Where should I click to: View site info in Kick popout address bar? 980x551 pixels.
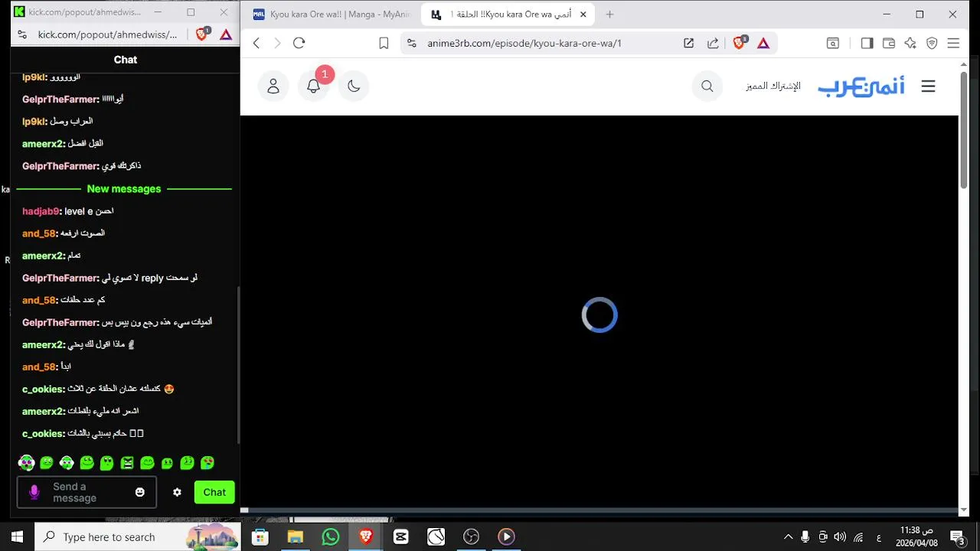22,34
